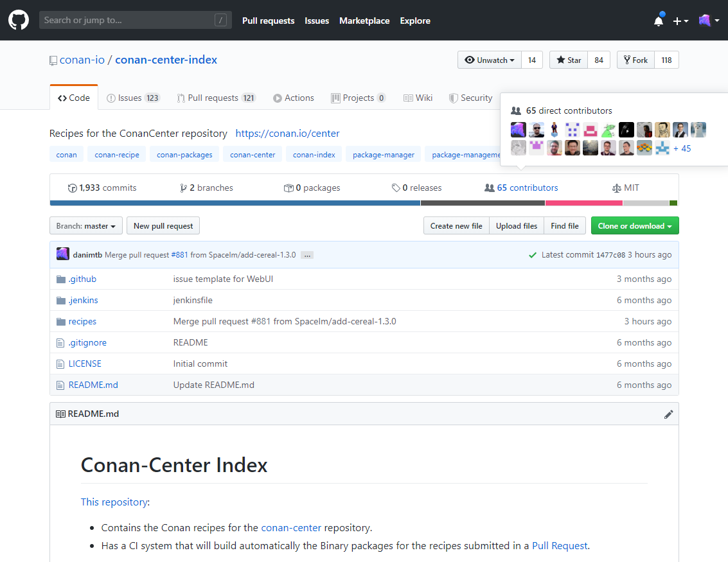The image size is (728, 562).
Task: Open Explore in top navigation
Action: tap(415, 21)
